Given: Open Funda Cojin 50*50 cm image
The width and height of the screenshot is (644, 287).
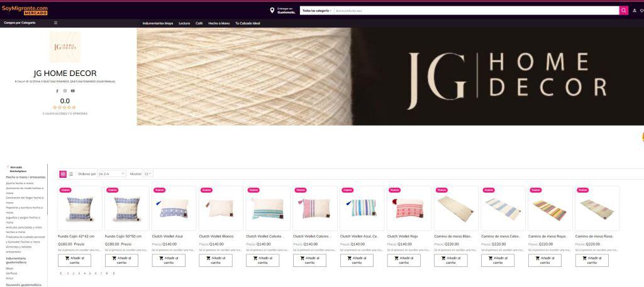Looking at the screenshot, I should (x=126, y=208).
